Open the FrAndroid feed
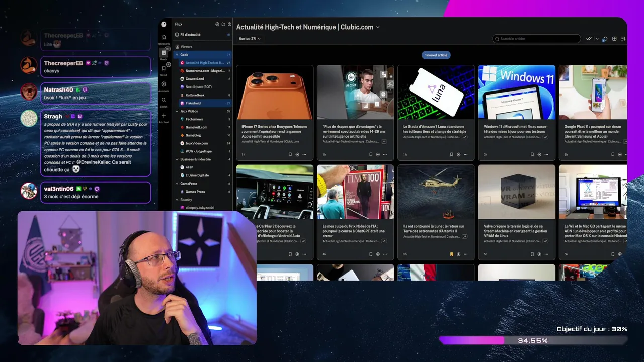The height and width of the screenshot is (362, 644). coord(205,103)
